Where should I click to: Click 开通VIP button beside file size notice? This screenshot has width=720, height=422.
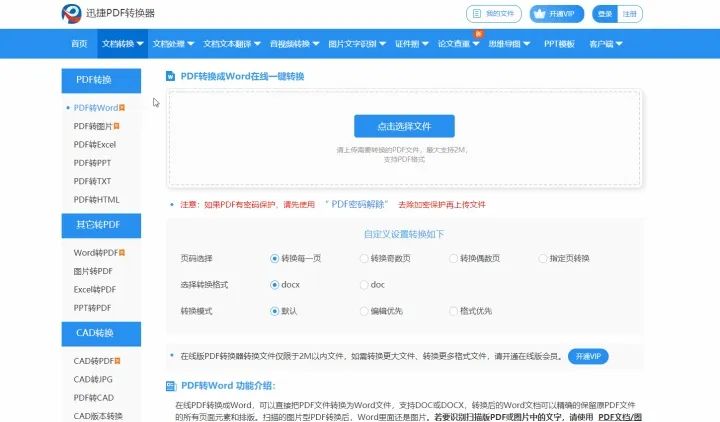(588, 356)
